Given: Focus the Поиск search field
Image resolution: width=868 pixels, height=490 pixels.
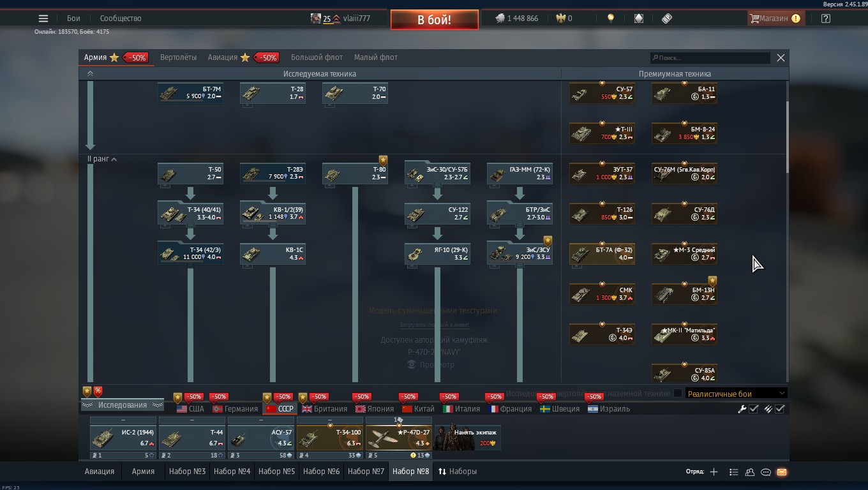Looking at the screenshot, I should point(710,58).
